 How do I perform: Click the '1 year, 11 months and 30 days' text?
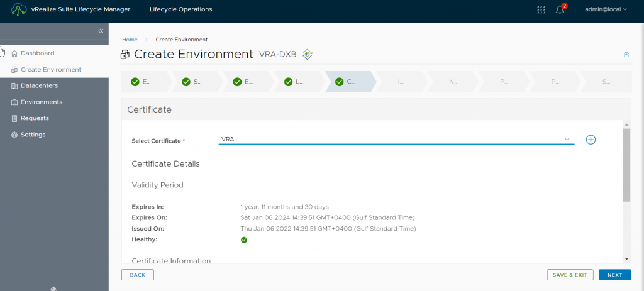(x=285, y=207)
